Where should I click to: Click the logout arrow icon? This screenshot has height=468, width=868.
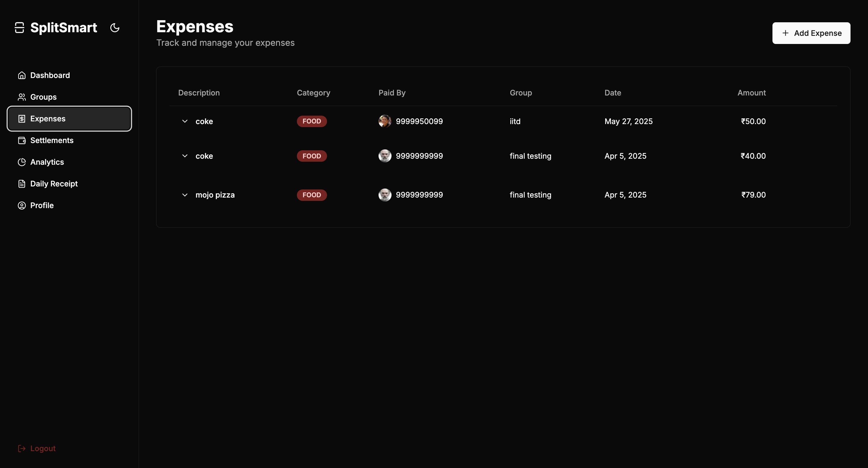coord(22,448)
